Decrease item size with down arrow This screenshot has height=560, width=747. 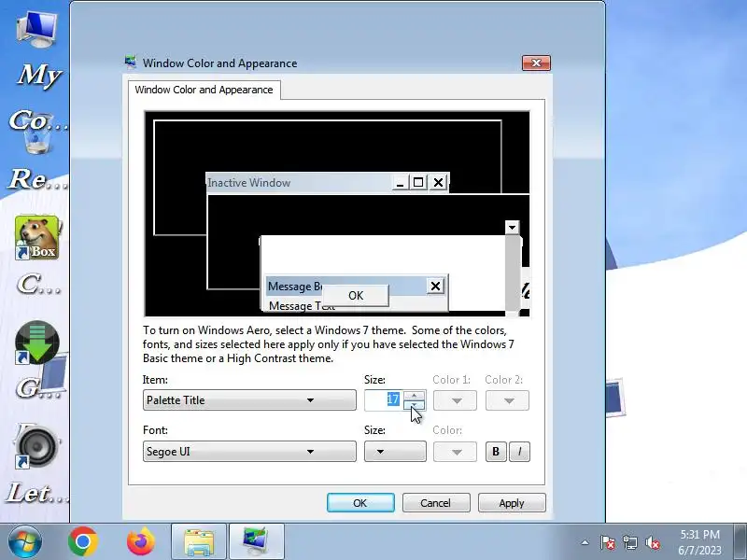pyautogui.click(x=414, y=405)
